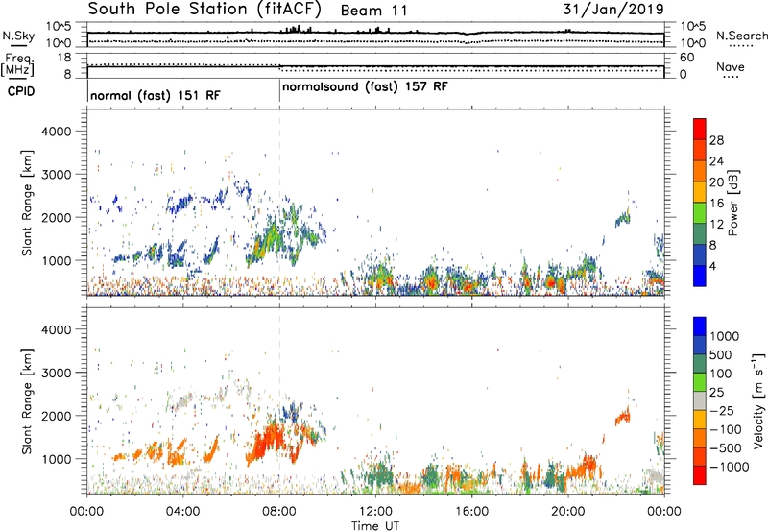Click the 'South Pole Station (fitACF)' title

[x=204, y=10]
